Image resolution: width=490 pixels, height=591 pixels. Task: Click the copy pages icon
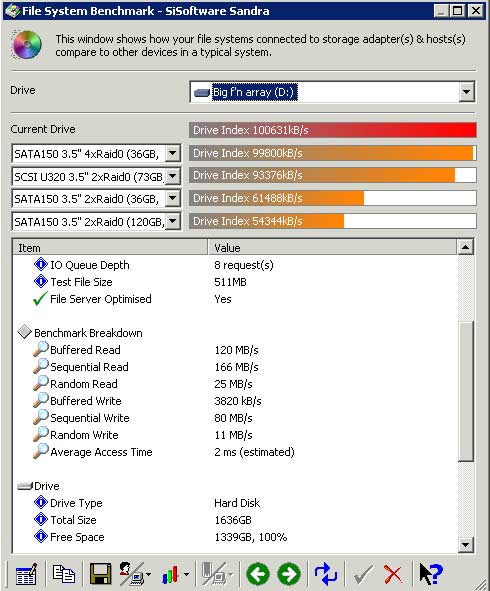(x=64, y=574)
